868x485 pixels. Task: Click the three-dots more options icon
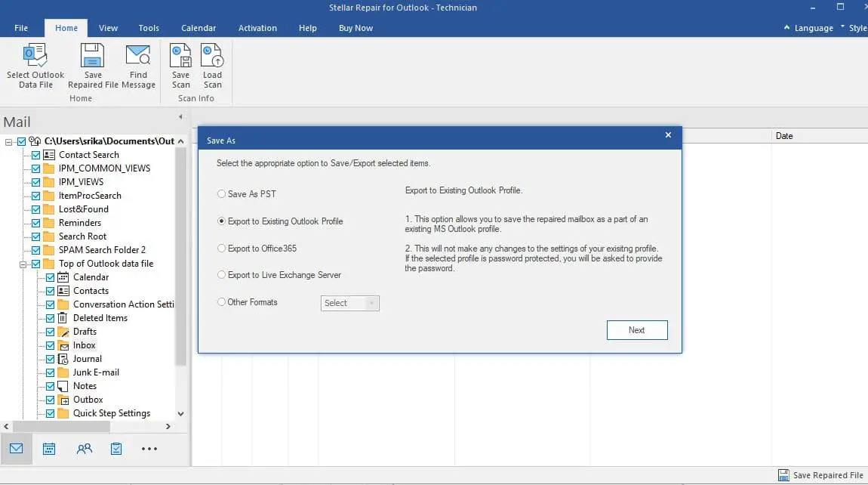149,449
